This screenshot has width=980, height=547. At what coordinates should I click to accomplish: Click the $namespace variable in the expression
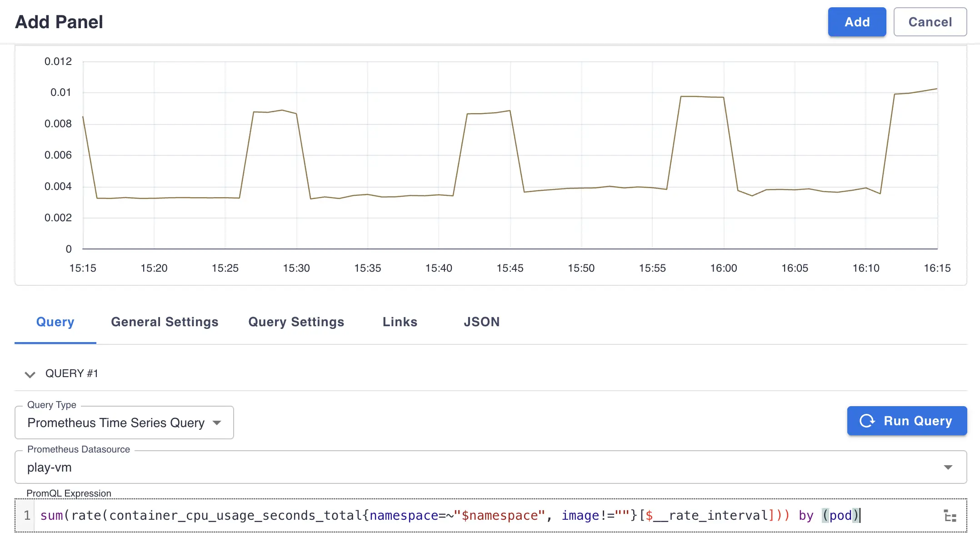(x=500, y=516)
